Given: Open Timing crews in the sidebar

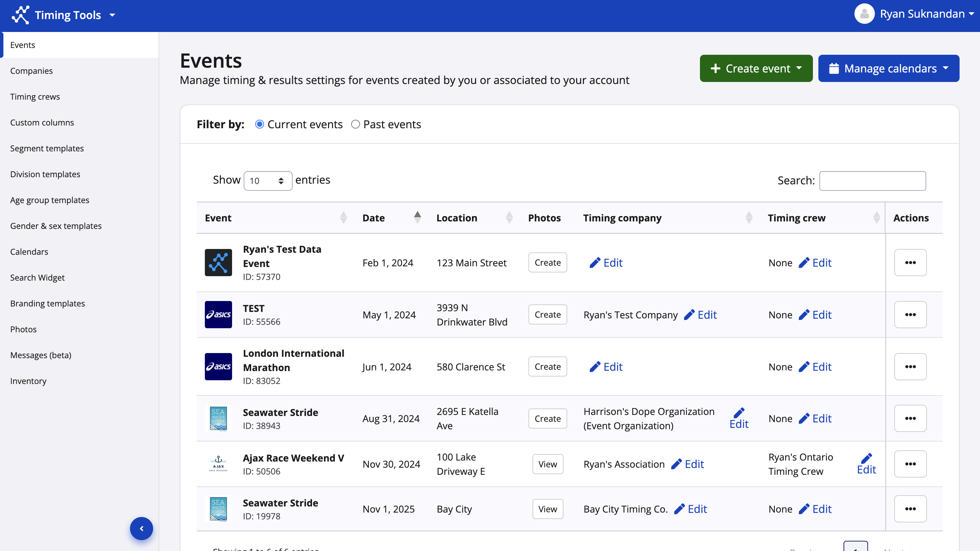Looking at the screenshot, I should [x=35, y=97].
